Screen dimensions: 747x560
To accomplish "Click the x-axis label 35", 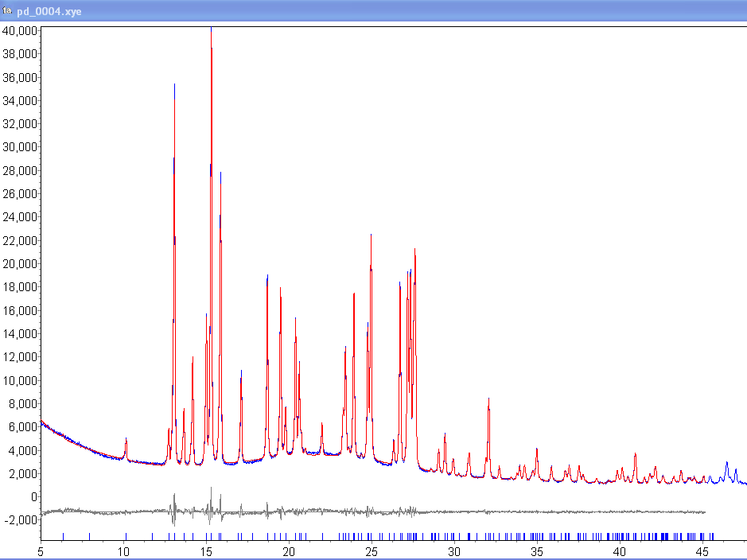I will [x=537, y=552].
